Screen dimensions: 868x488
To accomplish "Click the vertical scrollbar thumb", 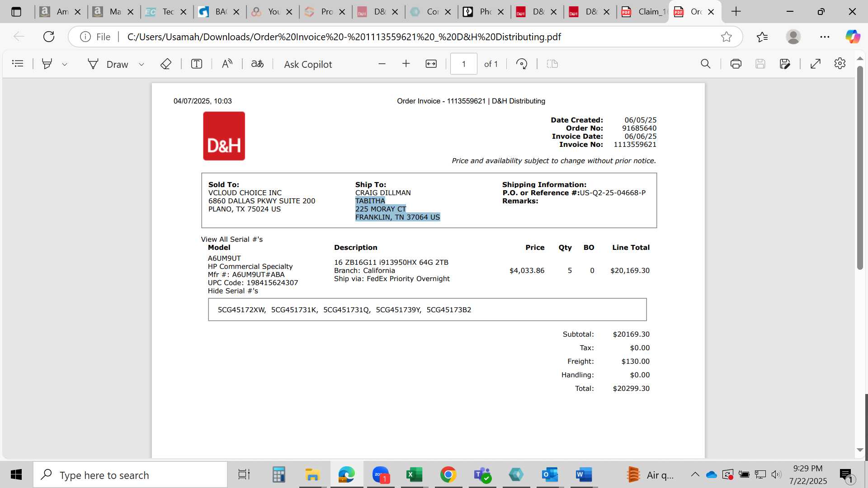I will [x=860, y=167].
